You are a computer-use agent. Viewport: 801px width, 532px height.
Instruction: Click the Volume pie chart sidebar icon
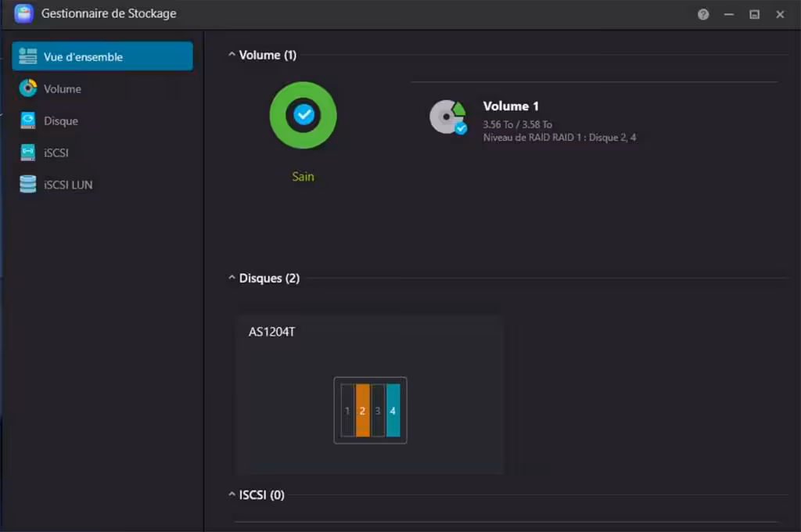pos(27,88)
